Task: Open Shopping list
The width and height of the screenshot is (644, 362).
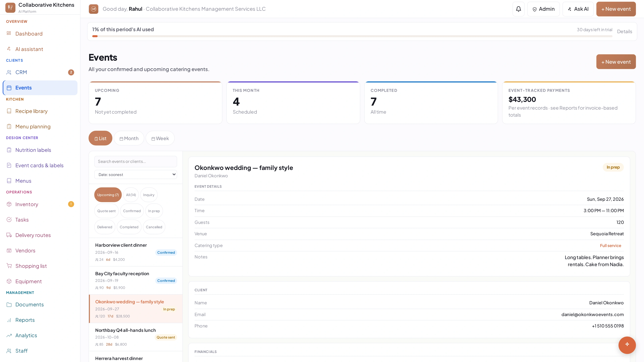Action: pyautogui.click(x=40, y=266)
